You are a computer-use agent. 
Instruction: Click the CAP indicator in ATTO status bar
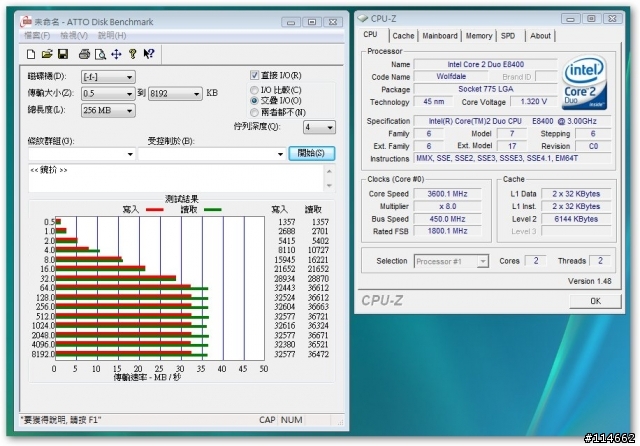click(267, 420)
